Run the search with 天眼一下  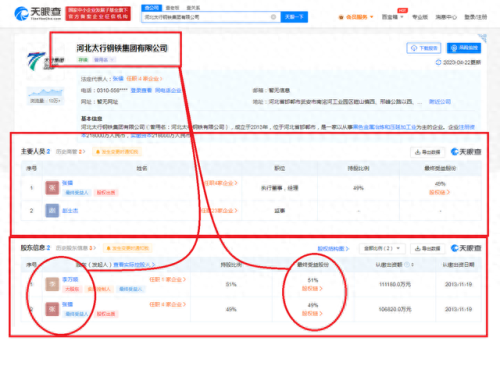(x=294, y=17)
